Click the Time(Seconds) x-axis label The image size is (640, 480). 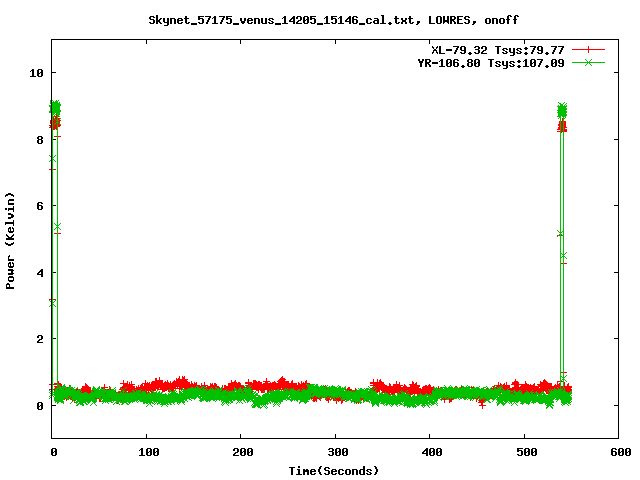tap(333, 470)
